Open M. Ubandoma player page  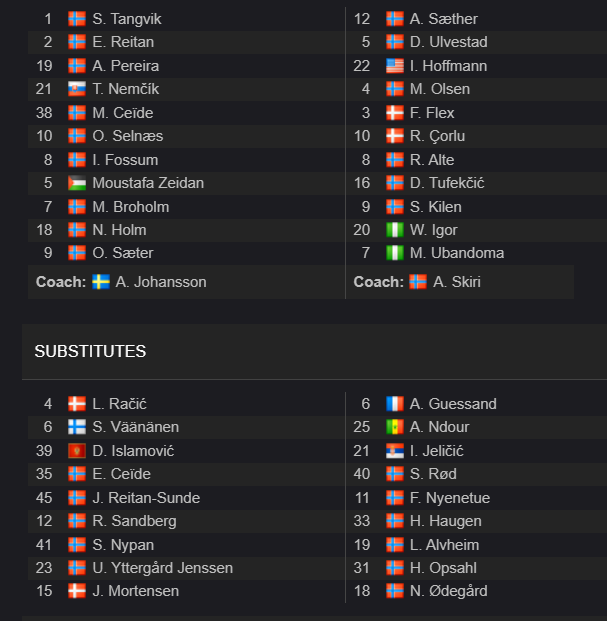pyautogui.click(x=457, y=253)
